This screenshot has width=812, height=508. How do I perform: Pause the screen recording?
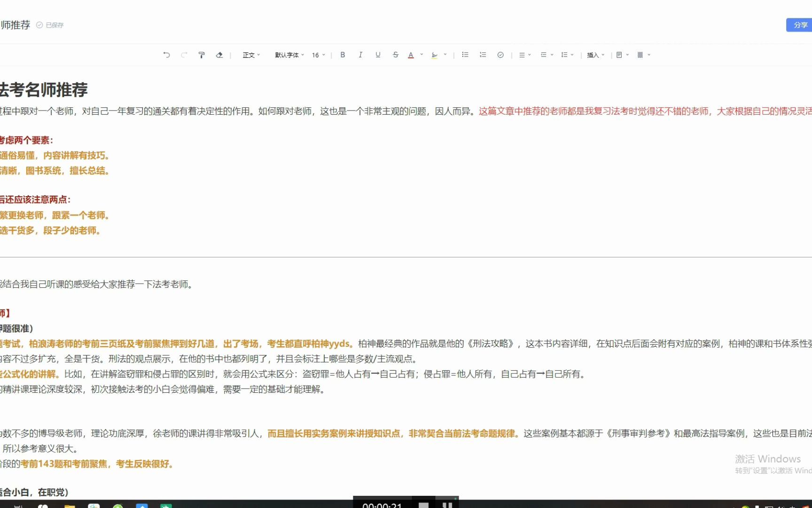[x=447, y=505]
